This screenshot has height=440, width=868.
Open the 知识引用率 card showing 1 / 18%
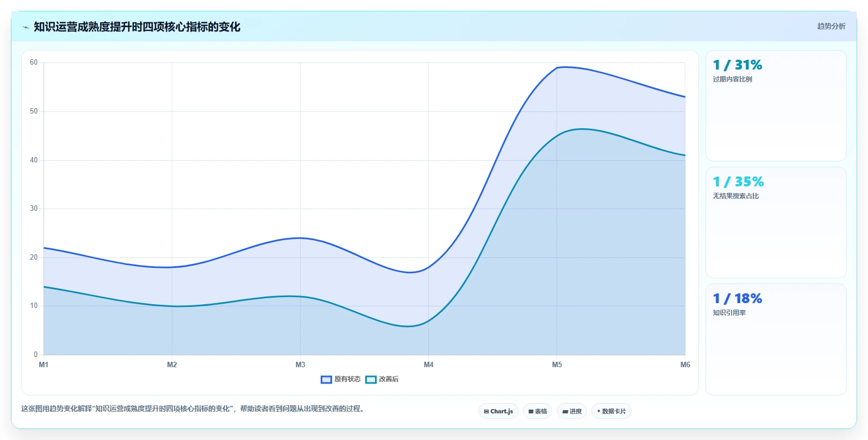[x=776, y=339]
